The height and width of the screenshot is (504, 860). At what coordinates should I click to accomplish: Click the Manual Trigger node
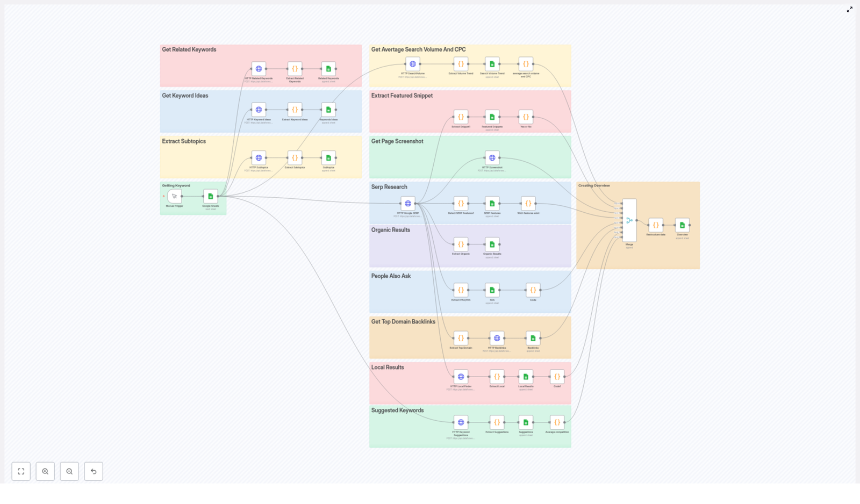click(x=175, y=196)
